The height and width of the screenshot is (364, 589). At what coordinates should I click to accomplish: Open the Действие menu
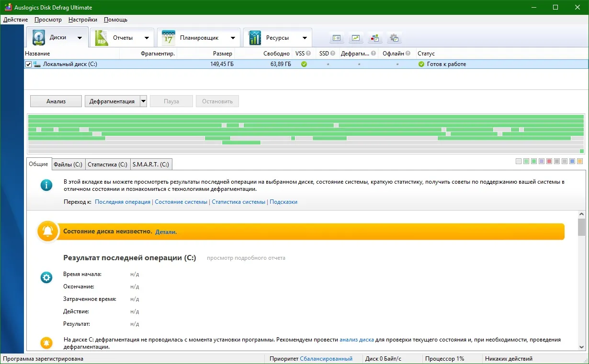tap(15, 20)
